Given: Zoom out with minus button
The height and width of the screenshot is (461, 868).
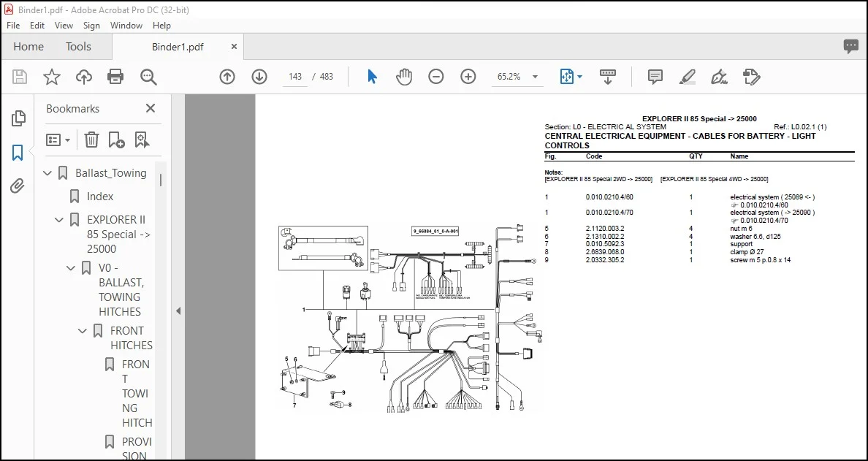Looking at the screenshot, I should 436,77.
